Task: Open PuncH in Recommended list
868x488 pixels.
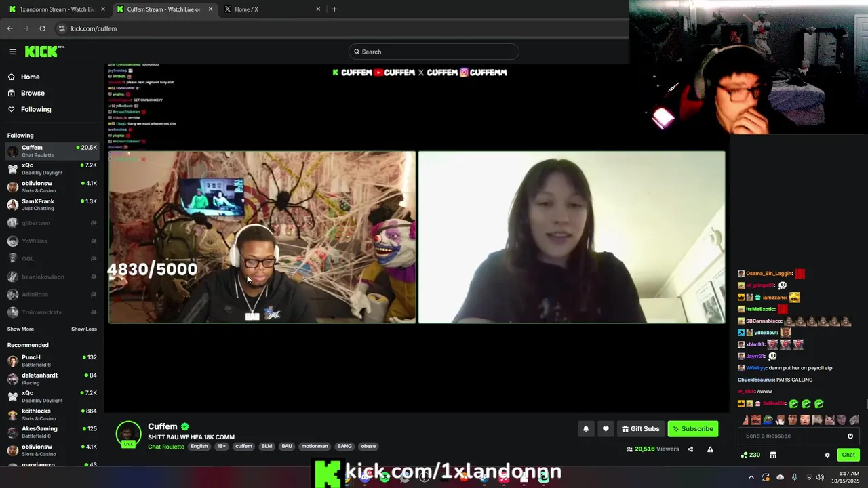Action: (52, 361)
